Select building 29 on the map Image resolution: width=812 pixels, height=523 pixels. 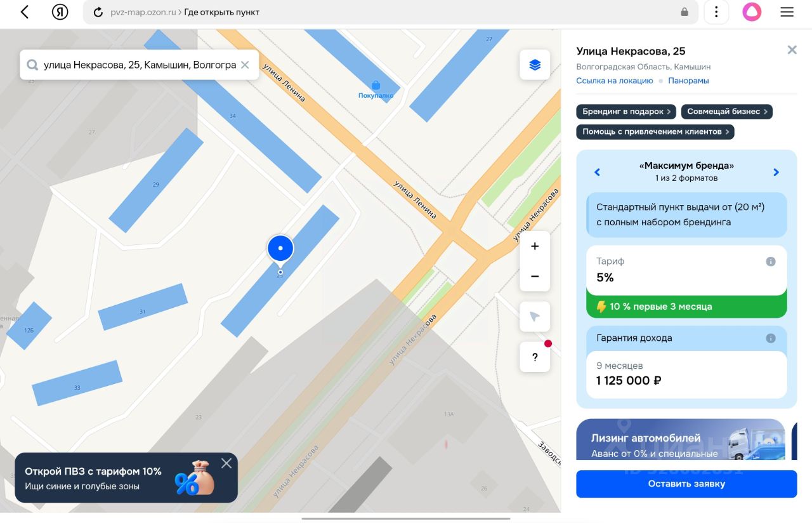[156, 180]
